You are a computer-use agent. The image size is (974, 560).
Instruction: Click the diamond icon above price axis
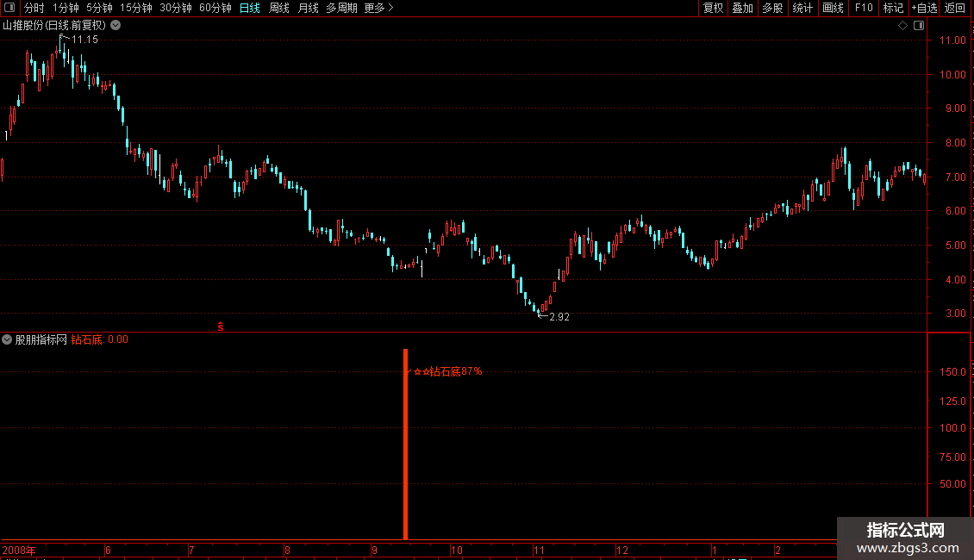point(903,26)
